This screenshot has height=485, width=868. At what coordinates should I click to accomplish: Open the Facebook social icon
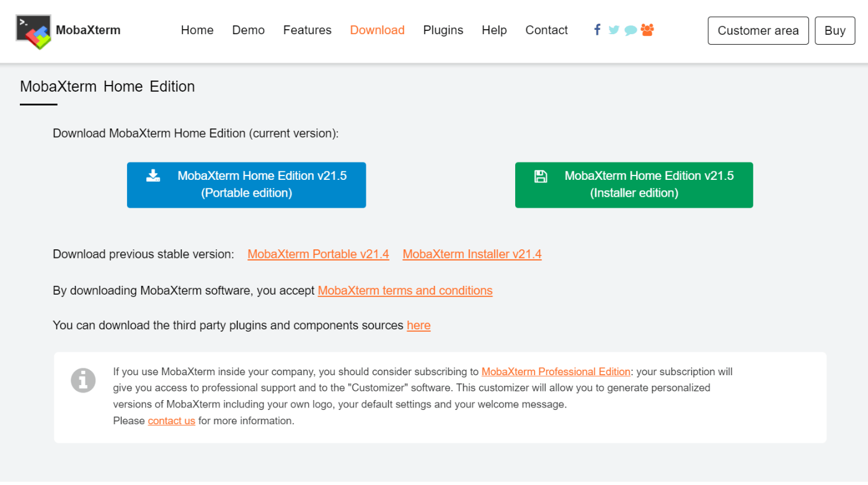597,30
